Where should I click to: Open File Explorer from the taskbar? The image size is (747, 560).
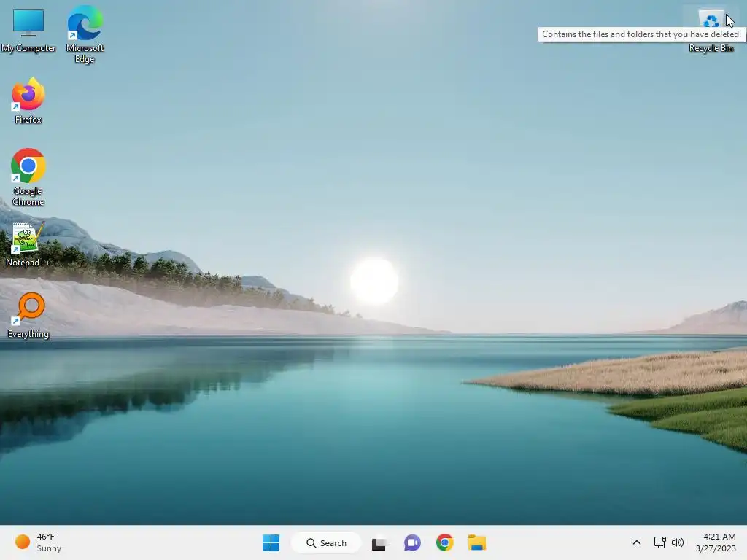[477, 542]
